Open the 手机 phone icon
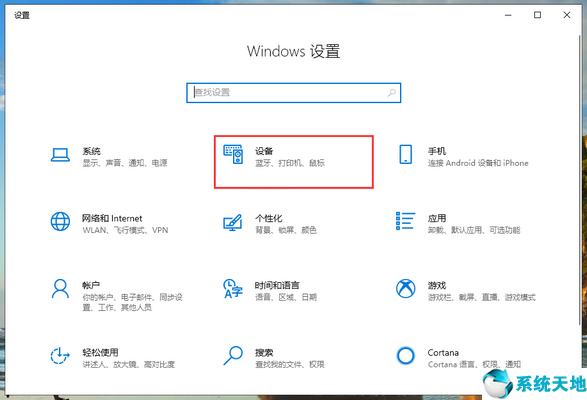The width and height of the screenshot is (587, 400). 406,154
